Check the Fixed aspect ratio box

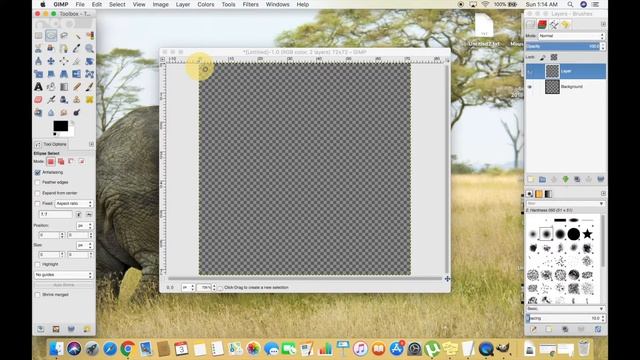tap(38, 203)
